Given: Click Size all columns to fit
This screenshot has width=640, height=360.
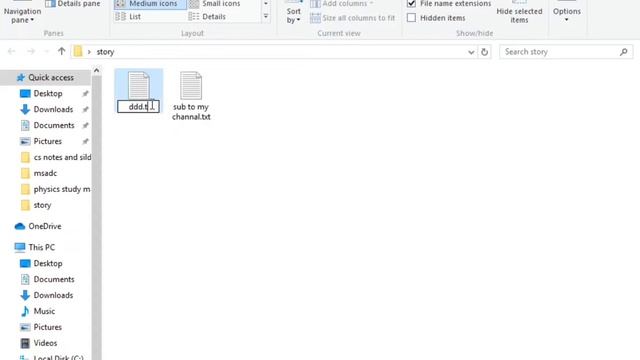Looking at the screenshot, I should [x=353, y=18].
